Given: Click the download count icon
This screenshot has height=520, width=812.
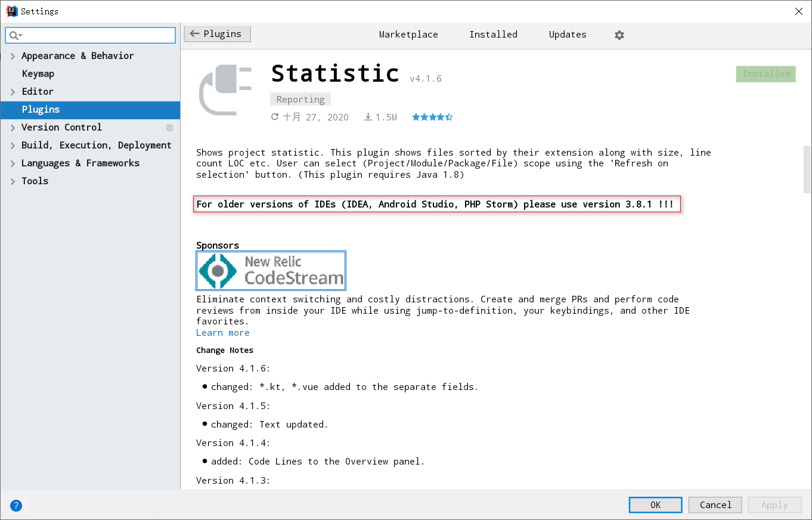Looking at the screenshot, I should 368,117.
